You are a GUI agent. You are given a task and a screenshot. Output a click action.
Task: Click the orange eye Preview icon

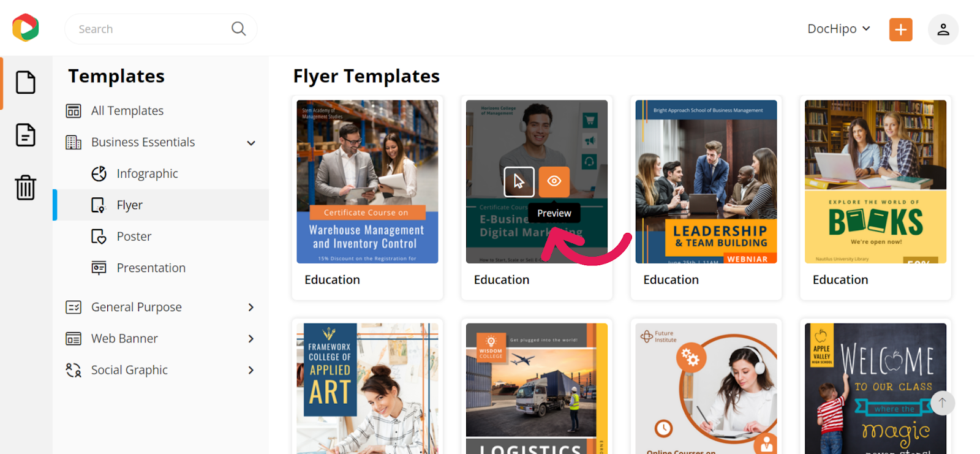click(554, 181)
